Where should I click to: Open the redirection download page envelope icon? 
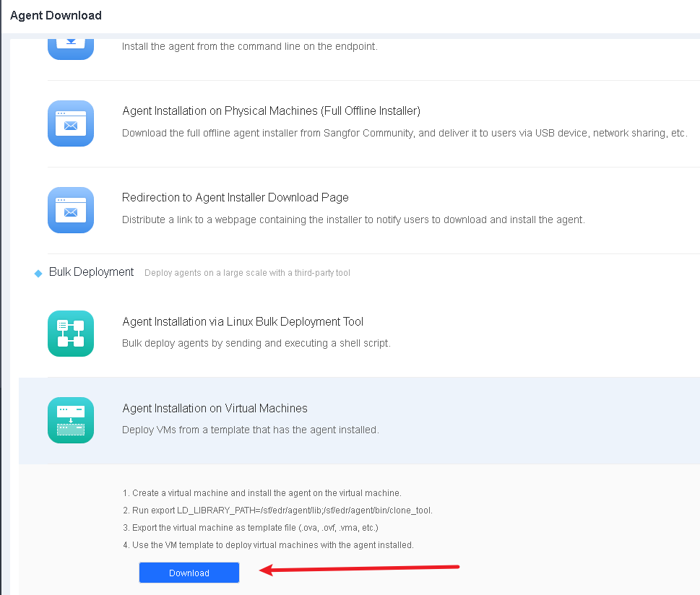click(71, 210)
